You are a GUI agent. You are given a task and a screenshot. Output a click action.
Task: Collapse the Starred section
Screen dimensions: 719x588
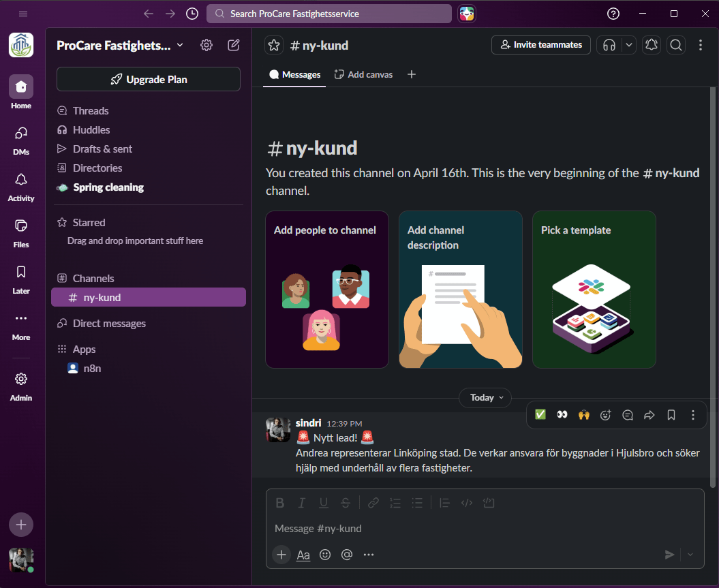click(89, 222)
